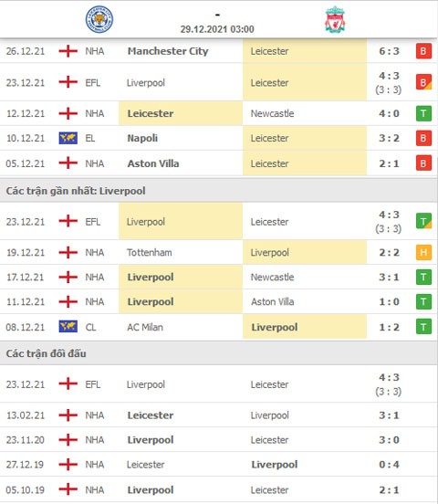Click green T badge on AC Milan row
This screenshot has height=504, width=438.
coord(423,327)
